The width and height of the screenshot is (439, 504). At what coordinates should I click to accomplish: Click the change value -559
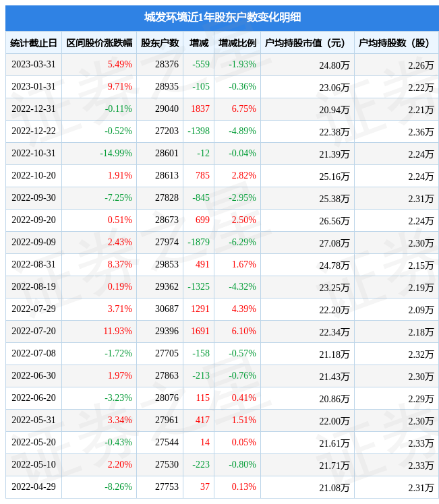pyautogui.click(x=201, y=64)
